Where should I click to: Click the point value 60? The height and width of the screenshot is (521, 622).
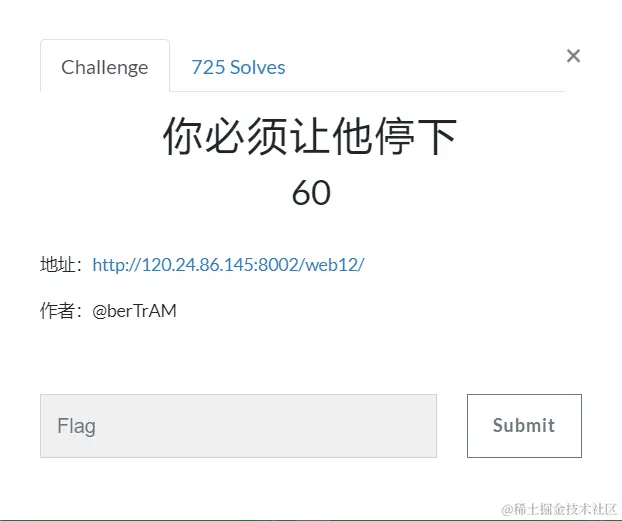tap(311, 192)
